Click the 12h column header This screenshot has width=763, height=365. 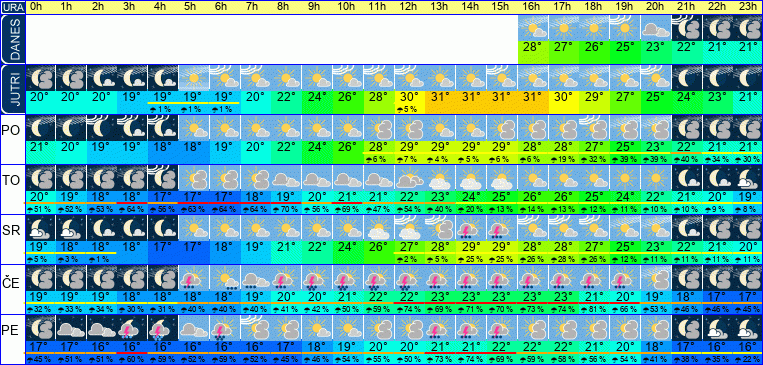click(x=408, y=7)
